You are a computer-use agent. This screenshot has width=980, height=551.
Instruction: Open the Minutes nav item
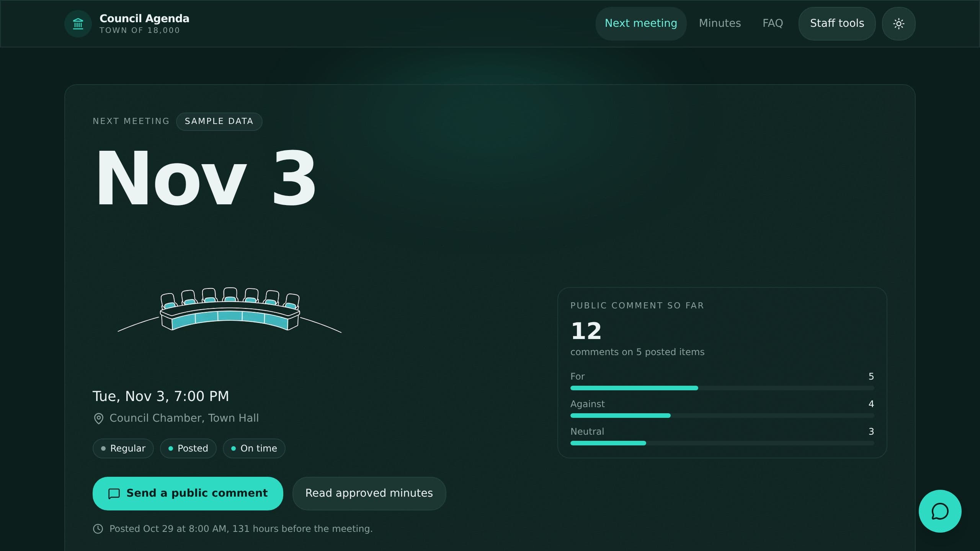(720, 23)
